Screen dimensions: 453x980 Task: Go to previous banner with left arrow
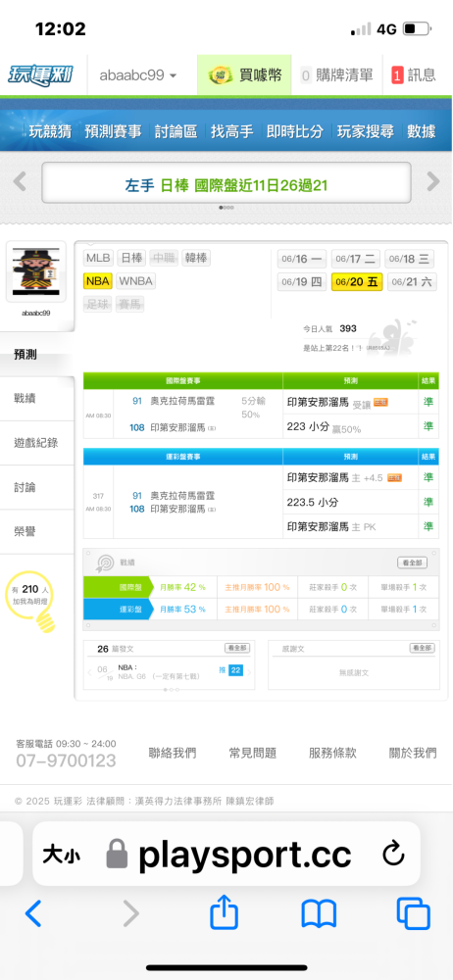point(20,182)
